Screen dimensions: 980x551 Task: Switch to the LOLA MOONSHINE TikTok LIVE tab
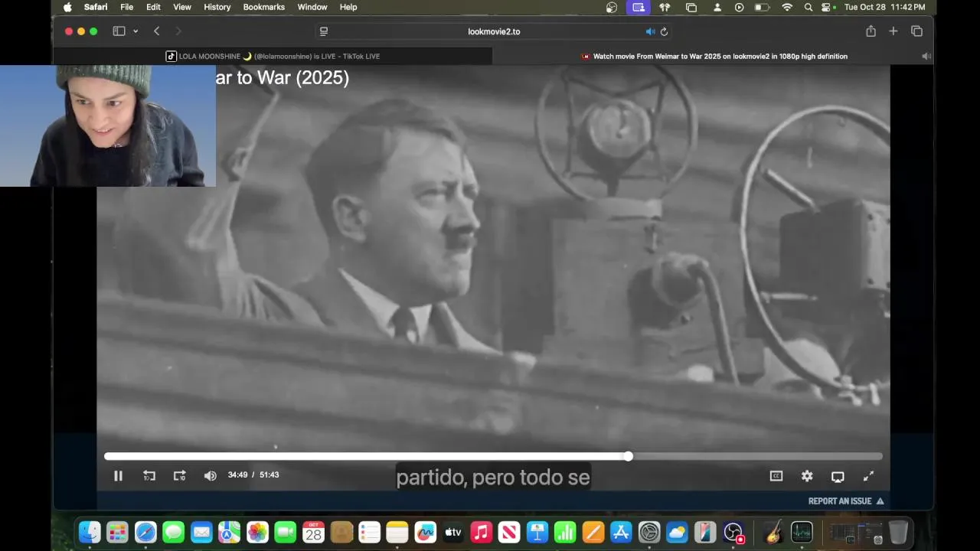click(273, 56)
